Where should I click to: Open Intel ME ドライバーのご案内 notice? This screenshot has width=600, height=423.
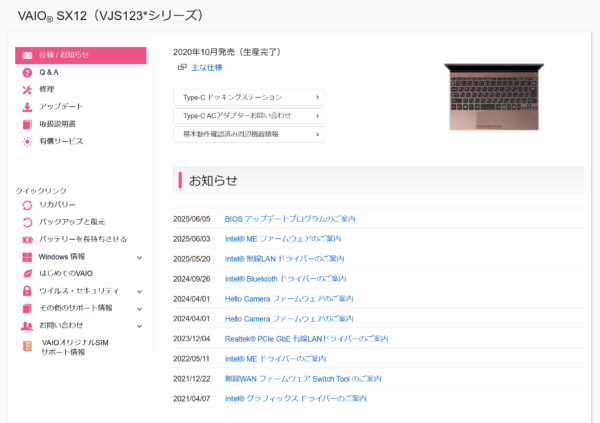[275, 359]
